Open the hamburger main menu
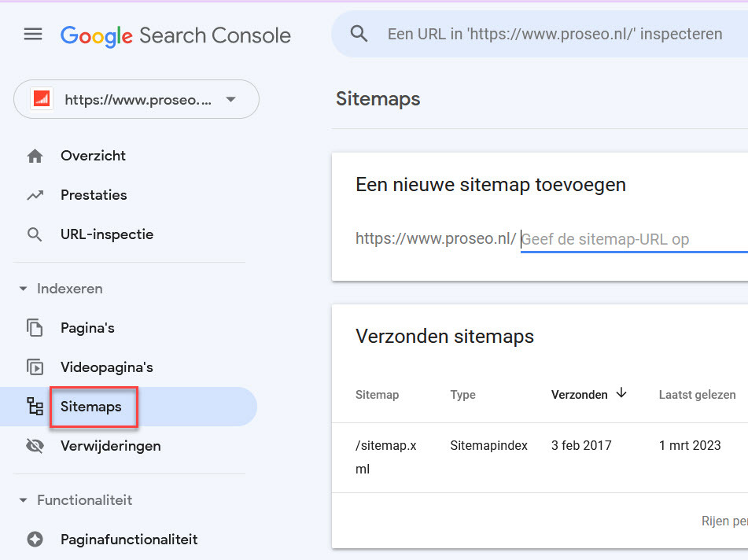Image resolution: width=748 pixels, height=560 pixels. coord(33,35)
